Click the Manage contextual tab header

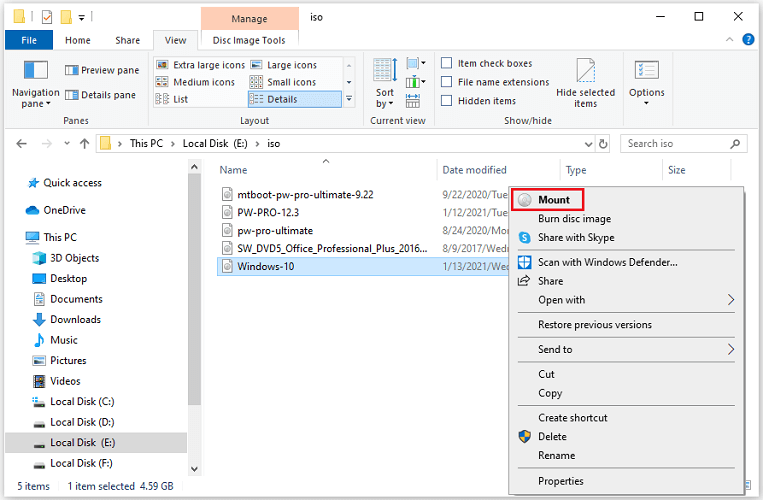click(249, 18)
